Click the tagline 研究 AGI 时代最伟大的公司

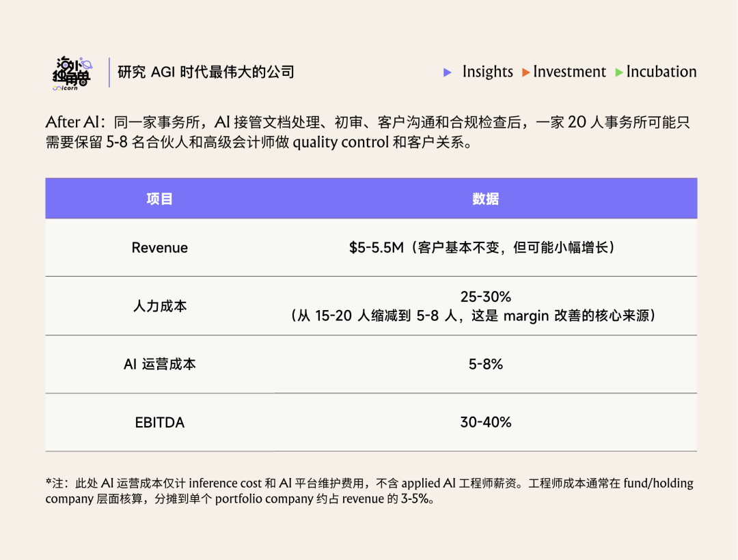(206, 72)
